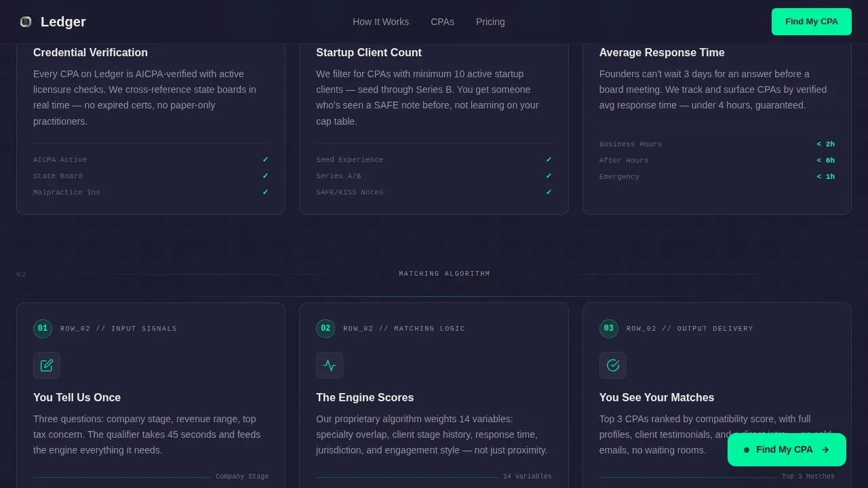Click the ROW_02 // MATCHING LOGIC label
The width and height of the screenshot is (868, 488).
click(x=404, y=329)
